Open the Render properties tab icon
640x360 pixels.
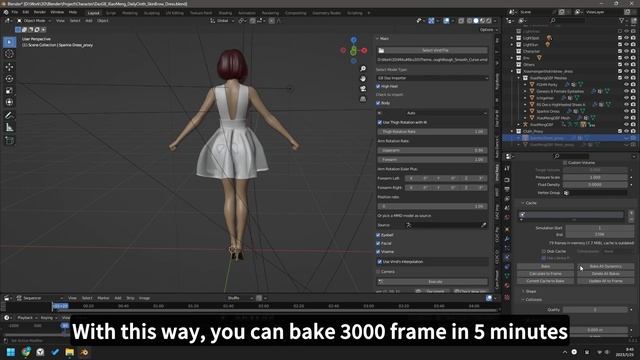pos(507,180)
